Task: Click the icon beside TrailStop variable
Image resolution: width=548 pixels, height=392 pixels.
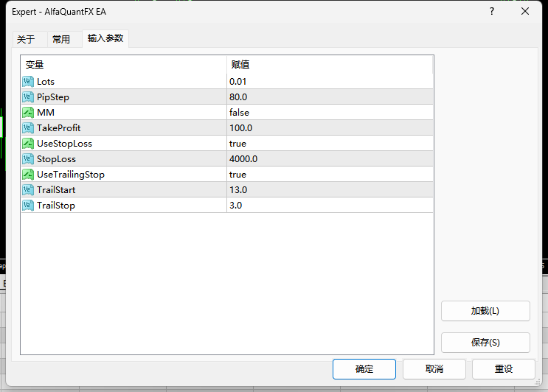Action: click(x=28, y=206)
